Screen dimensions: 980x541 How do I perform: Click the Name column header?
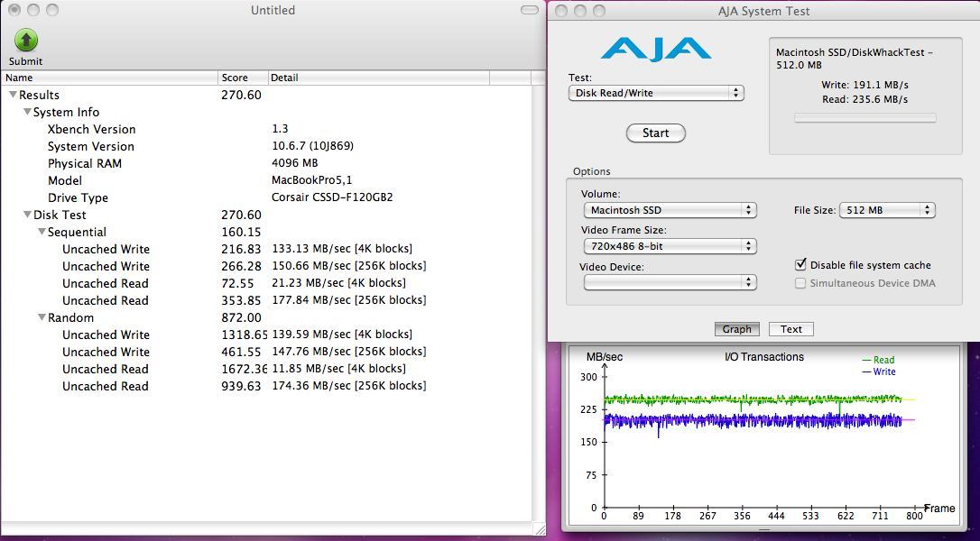click(x=109, y=78)
